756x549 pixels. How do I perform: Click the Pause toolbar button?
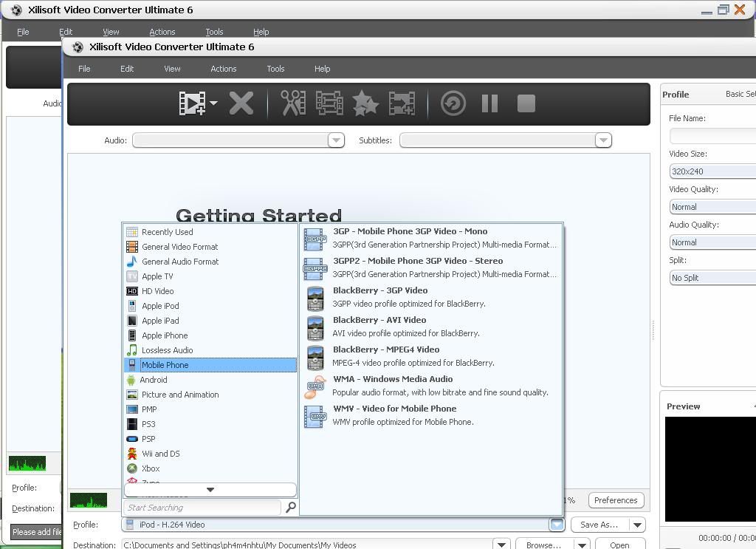pos(490,103)
